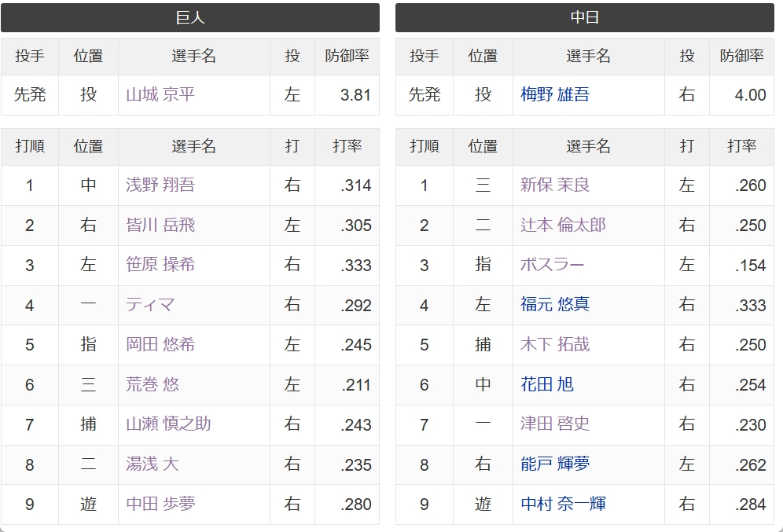Image resolution: width=783 pixels, height=532 pixels.
Task: Select the 荒巻 悠 link
Action: point(153,384)
